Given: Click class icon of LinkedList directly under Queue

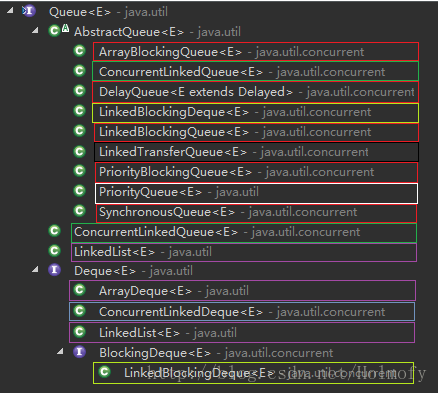Looking at the screenshot, I should pos(54,251).
